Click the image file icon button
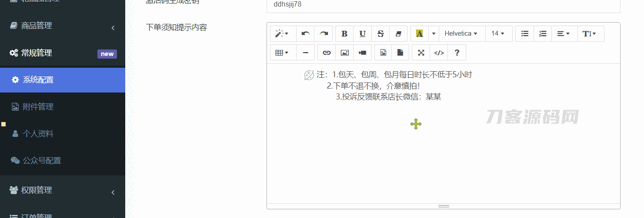The image size is (644, 218). pos(383,53)
